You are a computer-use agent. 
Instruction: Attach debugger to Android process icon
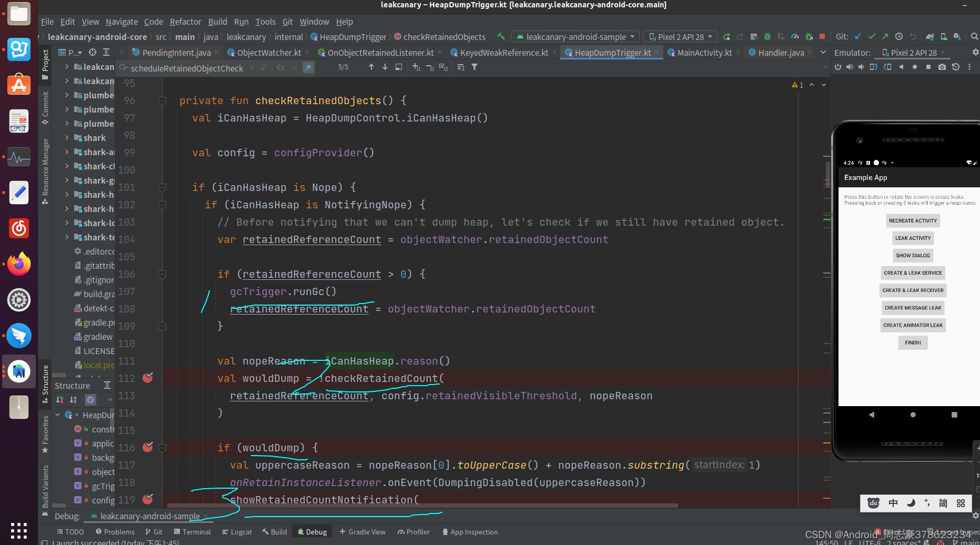(x=809, y=37)
